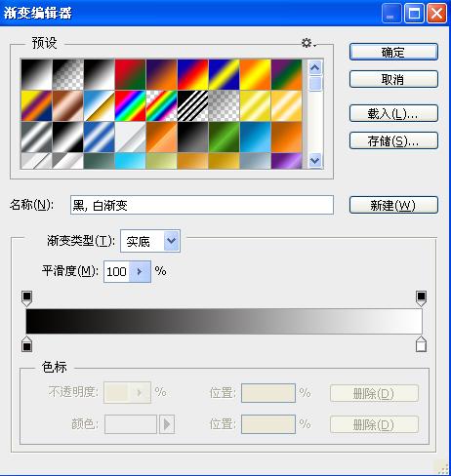The width and height of the screenshot is (451, 476).
Task: Choose the black-to-gray gradient preset
Action: 193,137
